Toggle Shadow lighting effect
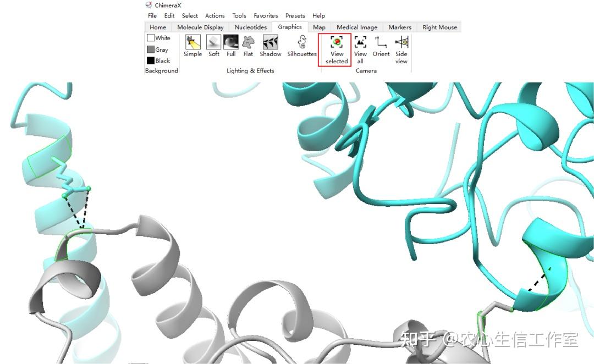Viewport: 594px width, 364px height. [x=271, y=46]
